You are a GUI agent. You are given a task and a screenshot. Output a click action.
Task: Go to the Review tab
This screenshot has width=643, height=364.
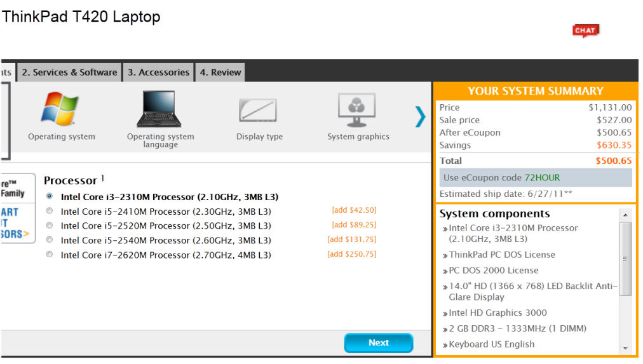click(220, 72)
